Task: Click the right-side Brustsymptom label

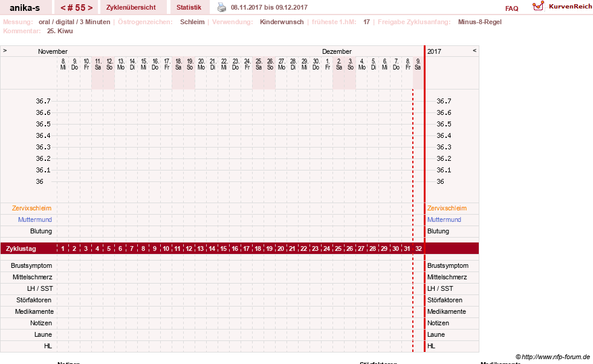Action: point(448,265)
